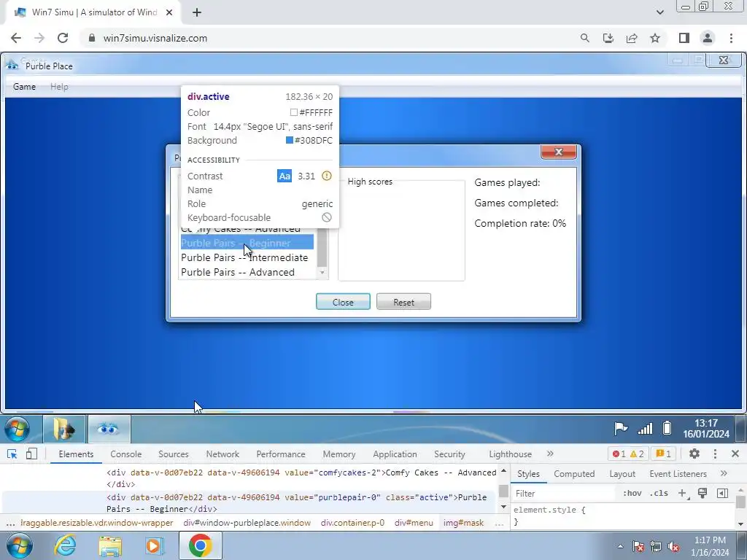The width and height of the screenshot is (747, 560).
Task: Click the Close button in statistics dialog
Action: tap(343, 302)
